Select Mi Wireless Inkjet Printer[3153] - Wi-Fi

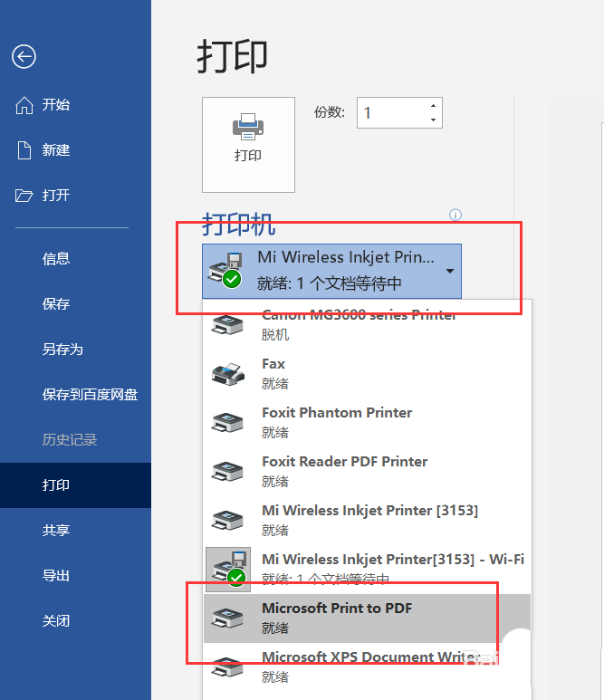coord(367,569)
